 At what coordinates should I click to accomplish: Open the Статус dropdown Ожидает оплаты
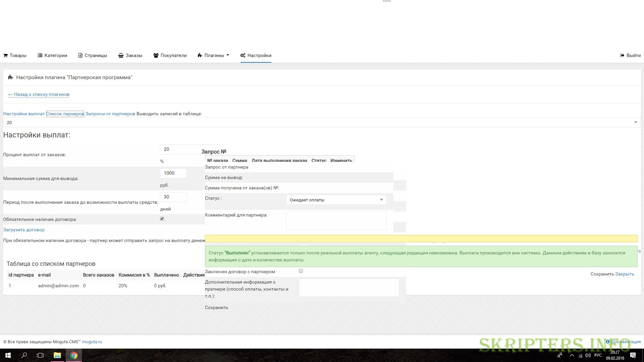(x=336, y=200)
